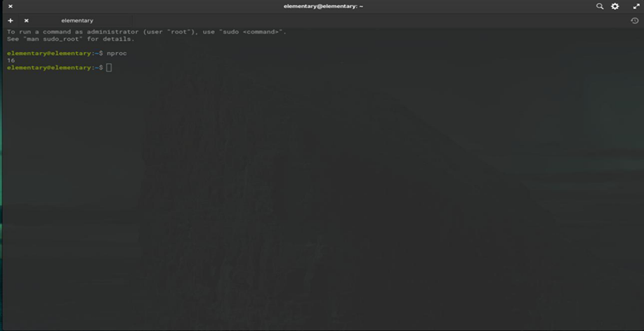The height and width of the screenshot is (331, 644).
Task: Click the "nproc" command text
Action: pos(117,53)
